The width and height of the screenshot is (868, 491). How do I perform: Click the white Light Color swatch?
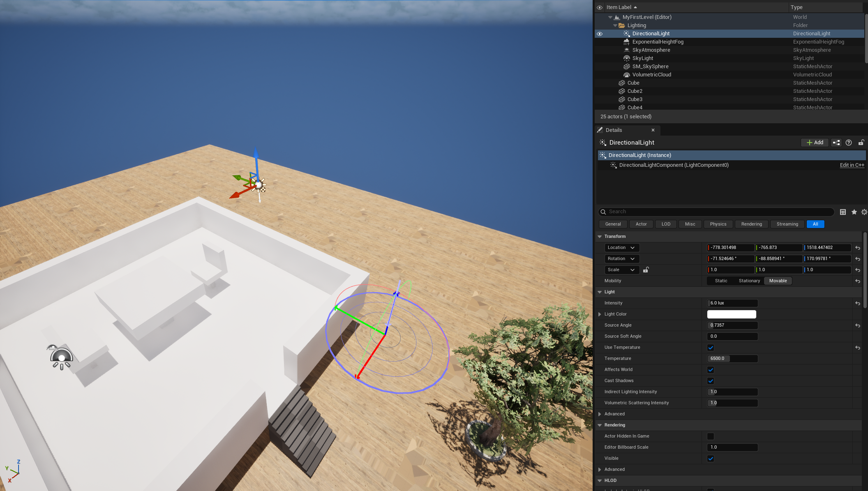point(731,314)
